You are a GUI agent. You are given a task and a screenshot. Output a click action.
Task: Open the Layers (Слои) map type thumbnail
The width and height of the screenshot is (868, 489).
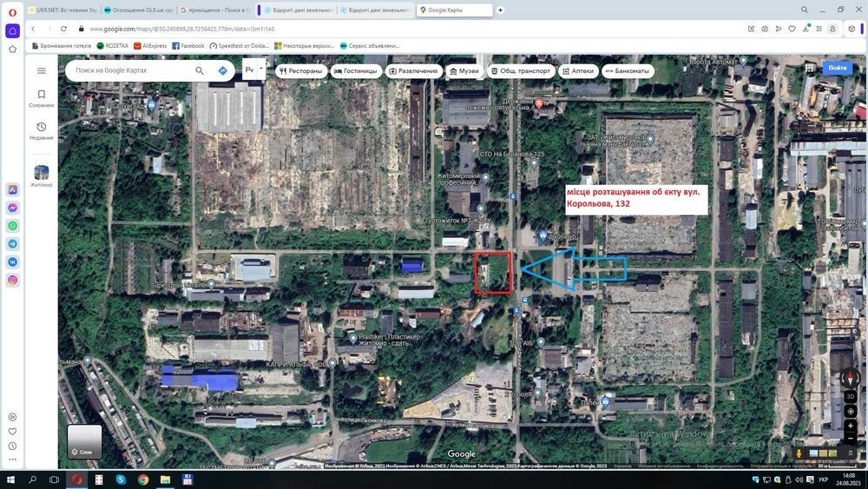85,441
